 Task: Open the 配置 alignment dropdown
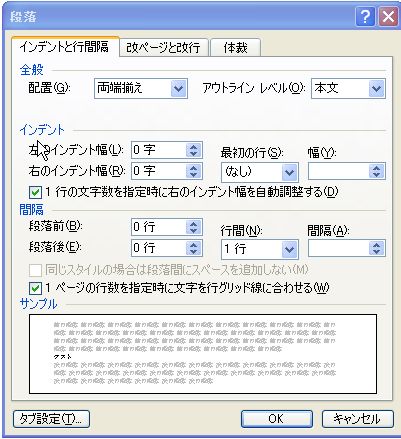179,89
